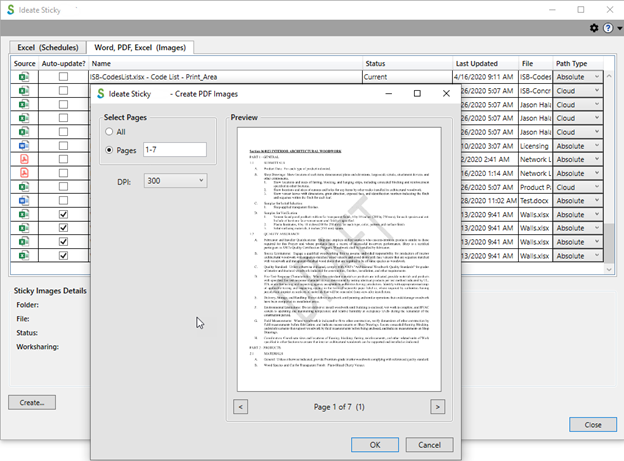Click PDF source icon in 16/2020 1:14 AM row
Image resolution: width=624 pixels, height=461 pixels.
click(24, 173)
